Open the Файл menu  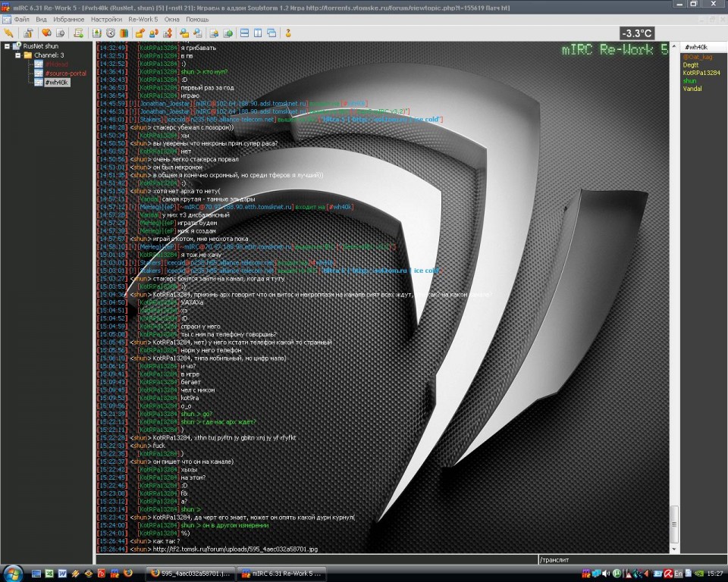pos(21,20)
